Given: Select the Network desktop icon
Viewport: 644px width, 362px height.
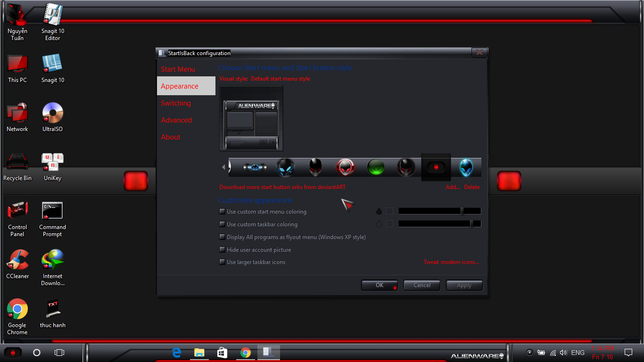Looking at the screenshot, I should [17, 118].
